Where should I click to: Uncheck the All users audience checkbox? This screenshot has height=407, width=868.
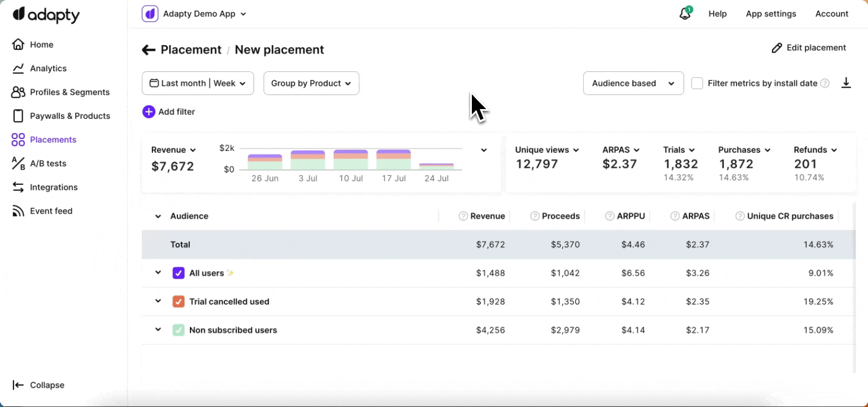click(179, 273)
